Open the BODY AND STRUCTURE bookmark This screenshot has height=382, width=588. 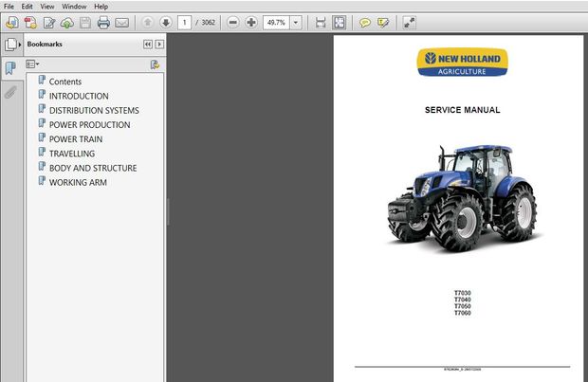(x=93, y=168)
